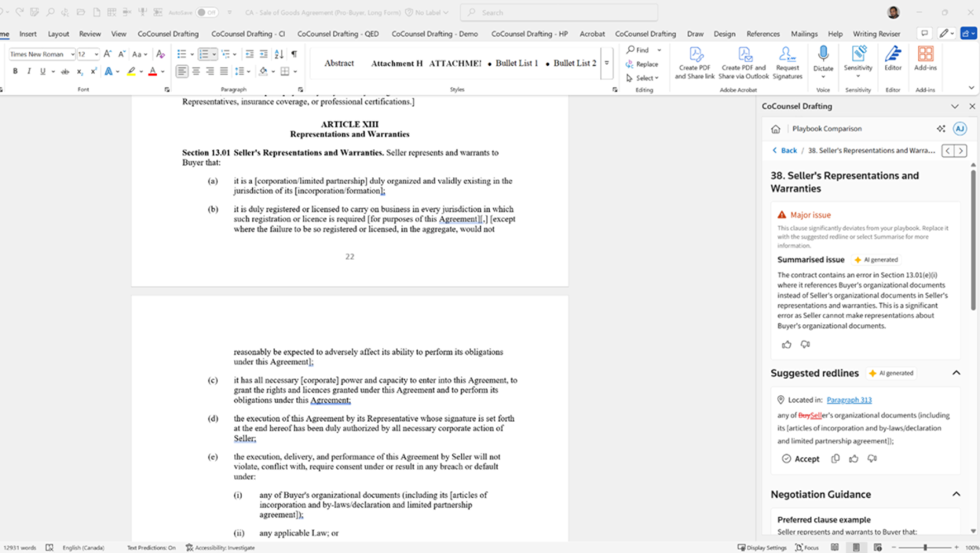The height and width of the screenshot is (553, 980).
Task: Copy the suggested redline text
Action: point(835,459)
